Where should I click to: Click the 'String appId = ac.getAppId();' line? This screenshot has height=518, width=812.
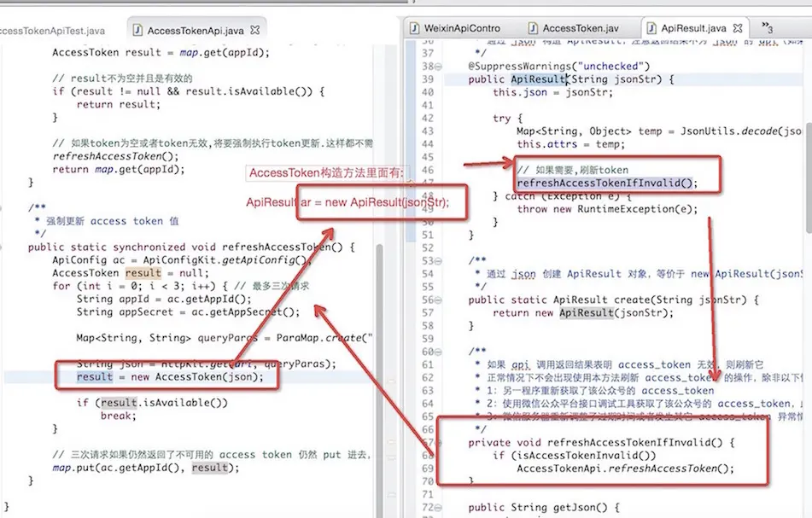coord(164,299)
